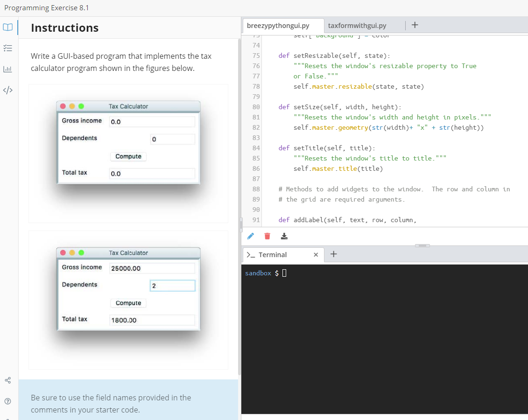Viewport: 528px width, 420px height.
Task: Click the Programming Exercise 8.1 title bar
Action: tap(46, 7)
